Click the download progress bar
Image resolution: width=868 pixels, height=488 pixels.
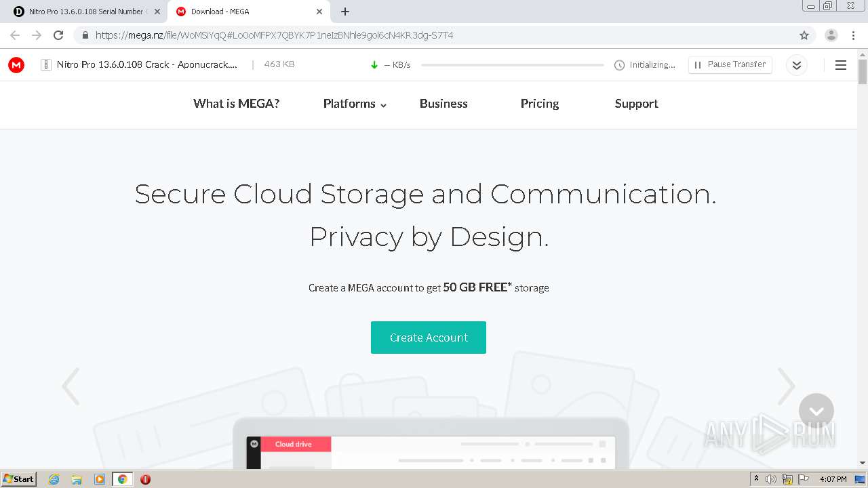(x=512, y=65)
